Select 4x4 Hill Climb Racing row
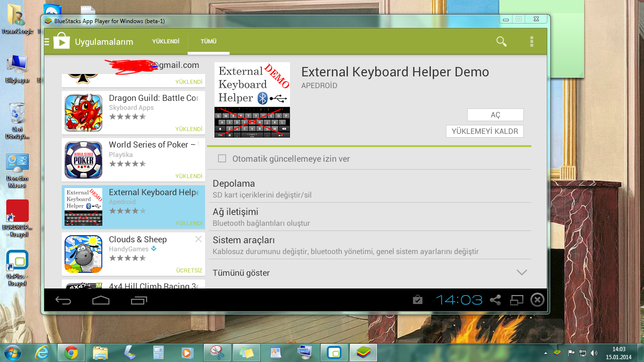 click(133, 284)
